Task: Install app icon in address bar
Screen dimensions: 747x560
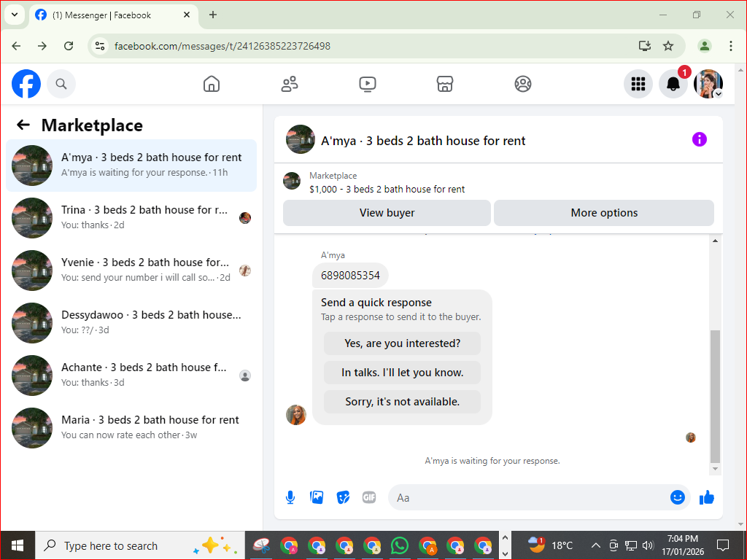Action: (x=645, y=46)
